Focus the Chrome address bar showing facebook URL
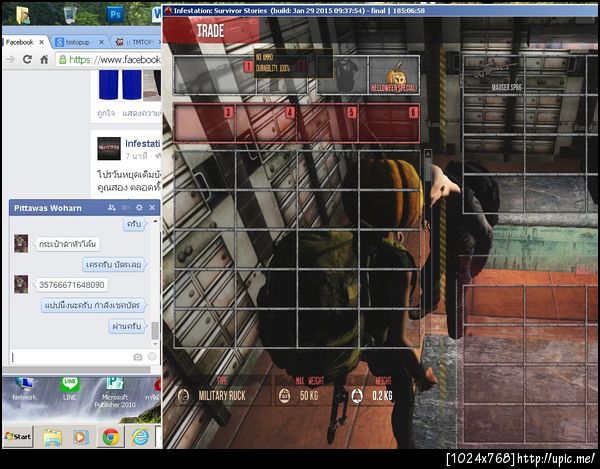Image resolution: width=600 pixels, height=469 pixels. click(x=109, y=59)
